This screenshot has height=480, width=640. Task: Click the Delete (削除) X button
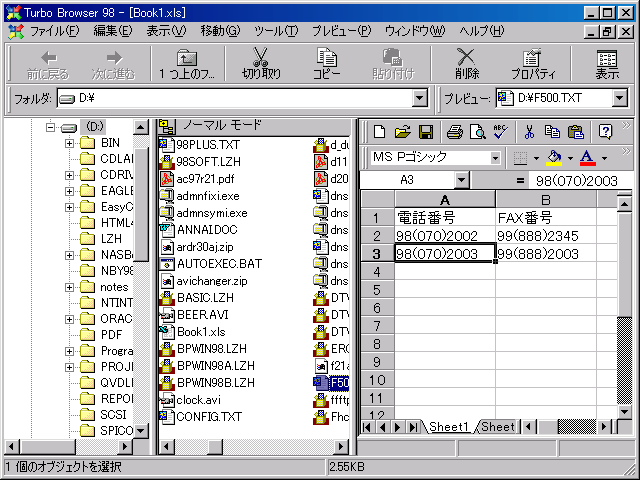point(467,64)
